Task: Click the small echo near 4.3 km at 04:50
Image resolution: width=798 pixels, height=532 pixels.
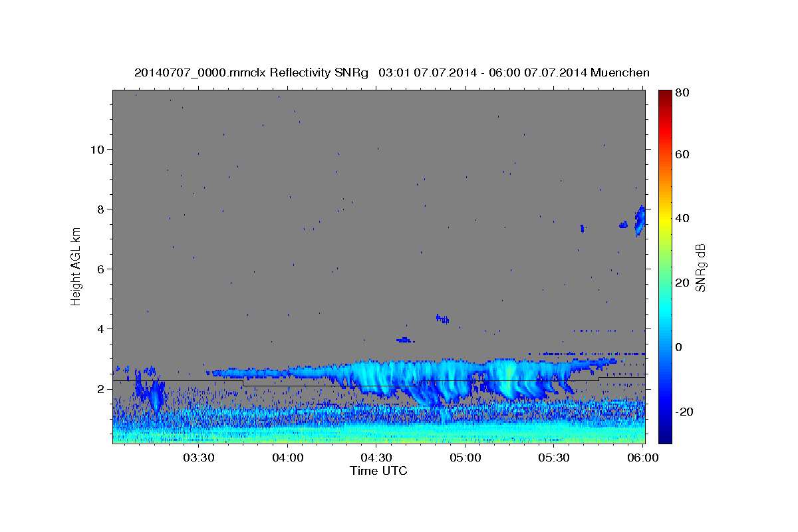Action: pyautogui.click(x=442, y=319)
